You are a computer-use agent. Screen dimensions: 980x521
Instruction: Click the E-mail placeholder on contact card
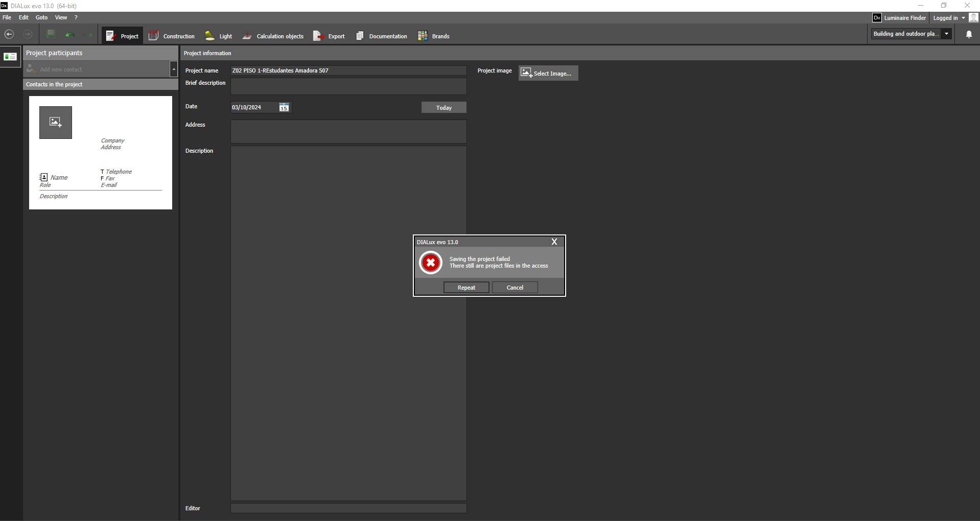pos(109,185)
